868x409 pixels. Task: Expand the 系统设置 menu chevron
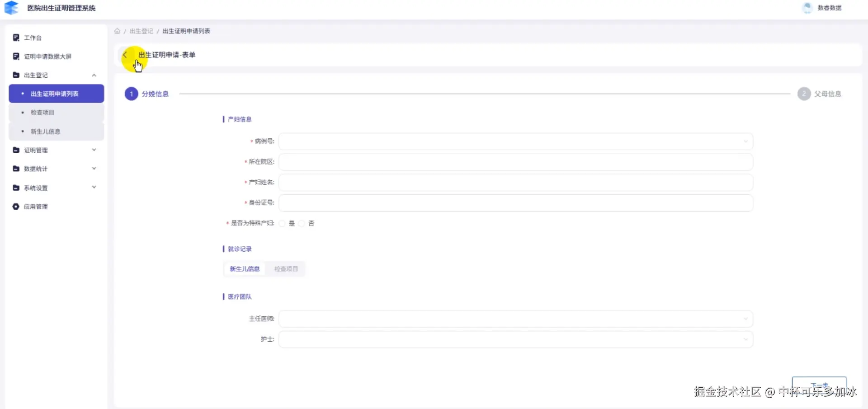(94, 188)
